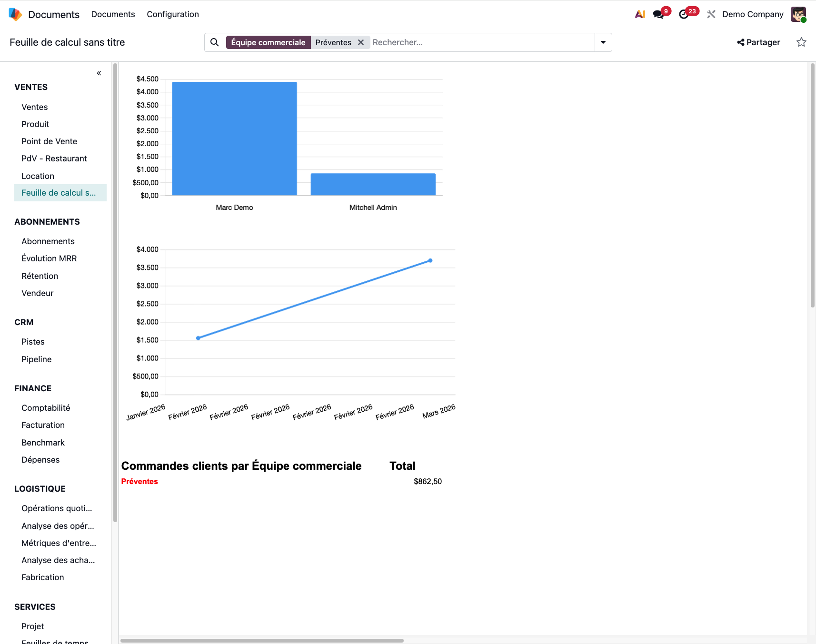Click the Marc Demo blue bar

tap(234, 139)
